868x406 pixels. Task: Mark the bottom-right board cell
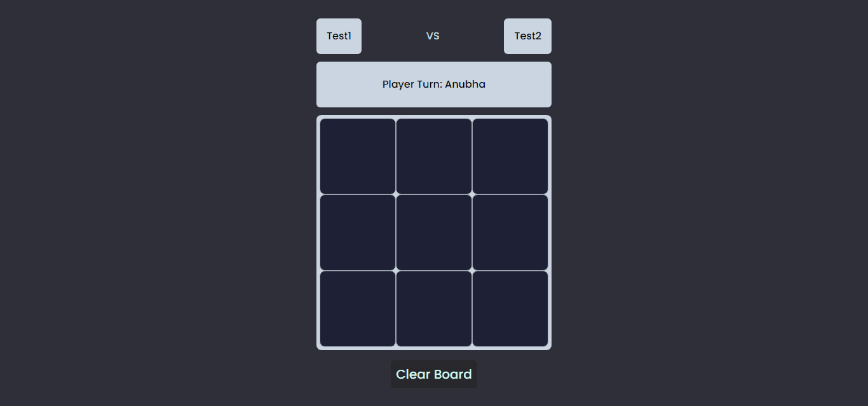click(x=510, y=309)
